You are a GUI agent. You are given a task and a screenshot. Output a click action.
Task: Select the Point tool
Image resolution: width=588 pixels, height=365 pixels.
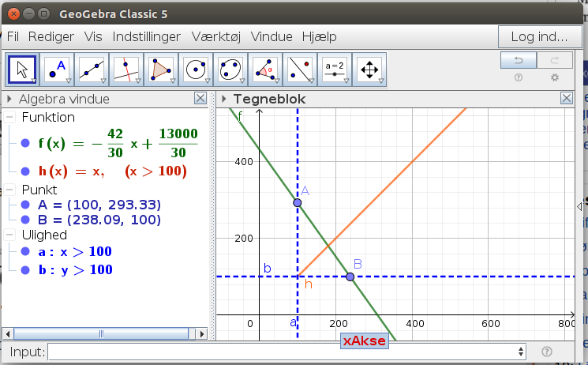point(57,70)
